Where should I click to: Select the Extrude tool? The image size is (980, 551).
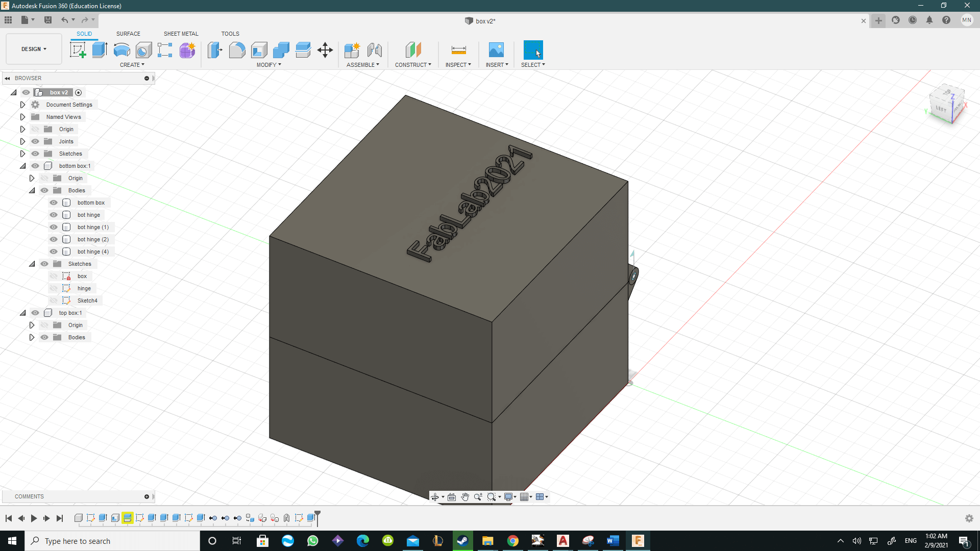[100, 50]
